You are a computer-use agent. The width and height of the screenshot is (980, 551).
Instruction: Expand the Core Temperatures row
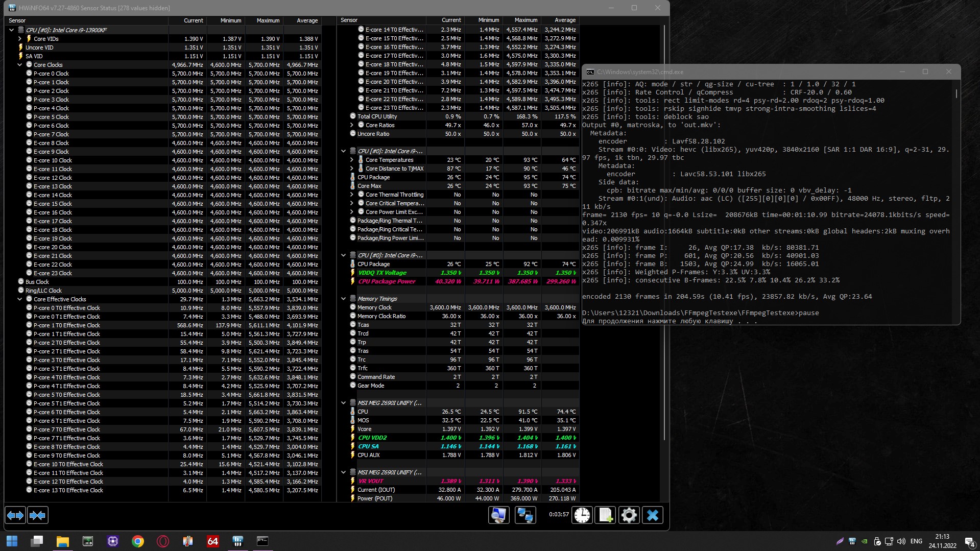pyautogui.click(x=352, y=160)
